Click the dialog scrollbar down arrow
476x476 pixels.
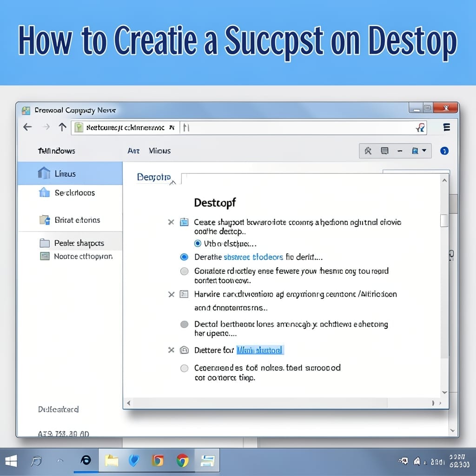click(444, 392)
